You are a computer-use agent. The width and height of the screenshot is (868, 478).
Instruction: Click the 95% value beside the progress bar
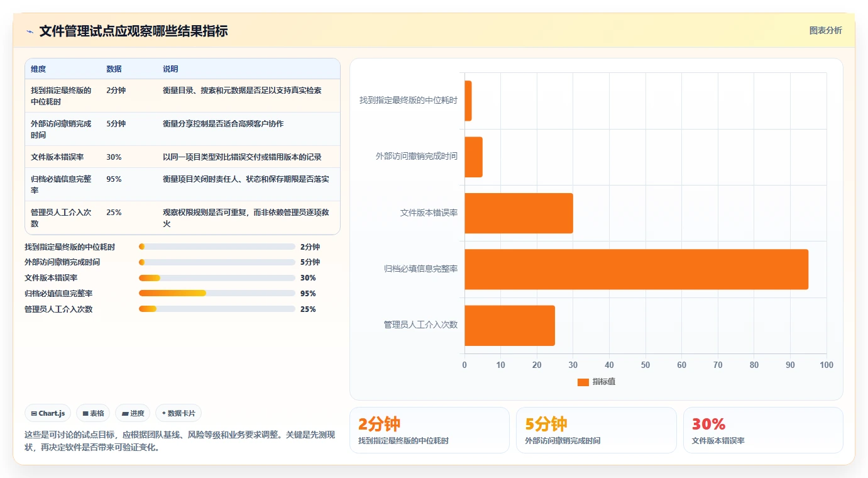(x=308, y=294)
